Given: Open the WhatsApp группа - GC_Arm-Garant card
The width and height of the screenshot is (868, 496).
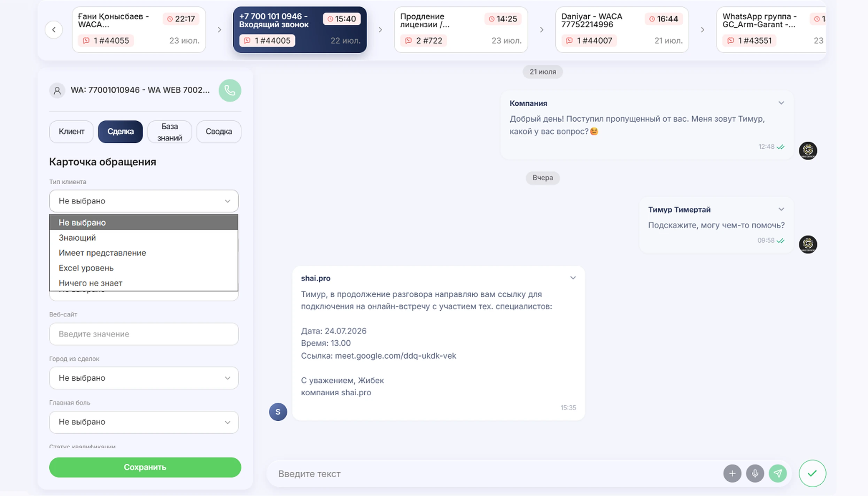Looking at the screenshot, I should 771,30.
